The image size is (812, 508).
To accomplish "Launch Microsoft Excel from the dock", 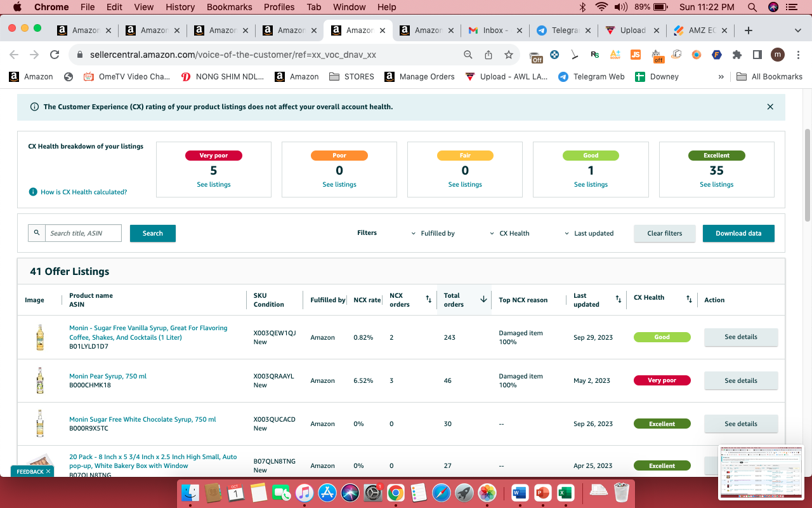I will pyautogui.click(x=565, y=492).
